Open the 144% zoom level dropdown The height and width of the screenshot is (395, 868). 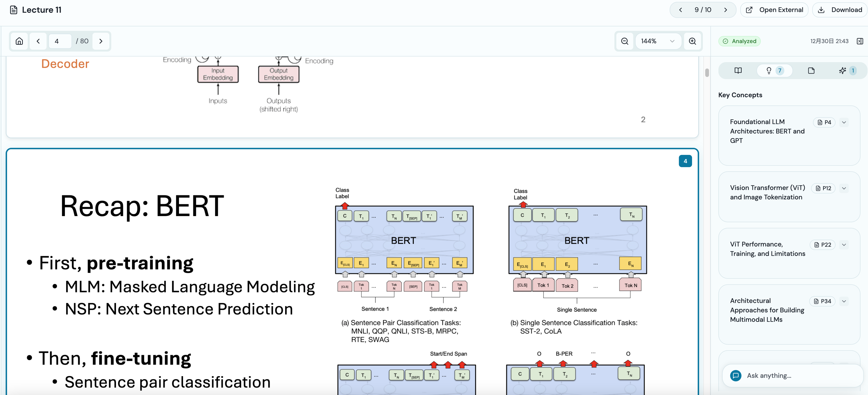pyautogui.click(x=657, y=41)
